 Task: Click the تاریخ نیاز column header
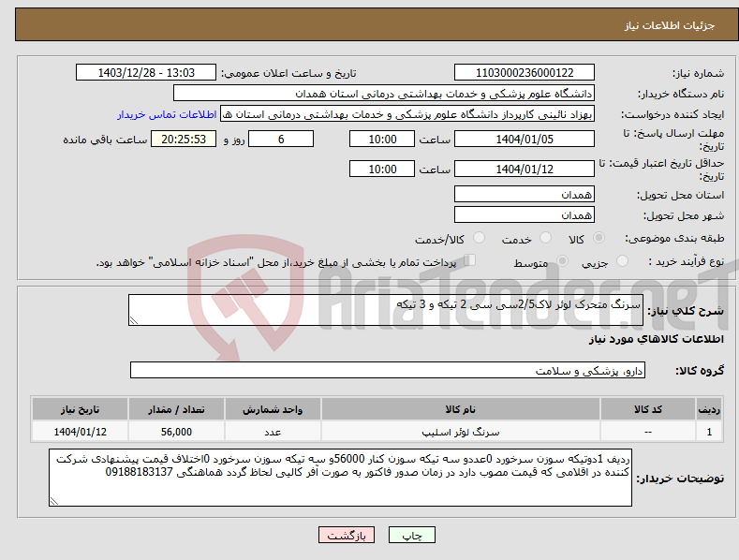click(x=81, y=409)
